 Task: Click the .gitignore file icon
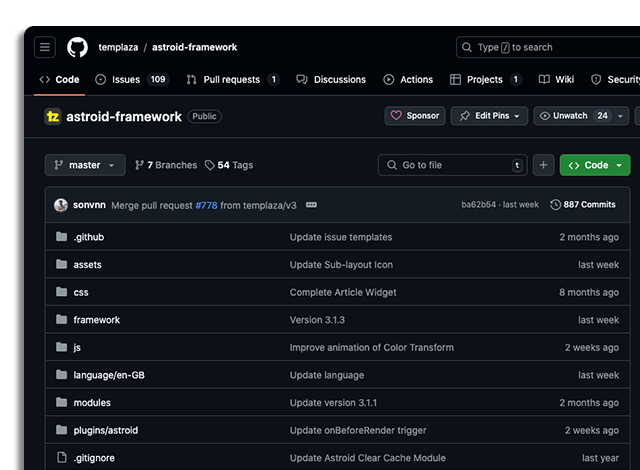coord(62,457)
